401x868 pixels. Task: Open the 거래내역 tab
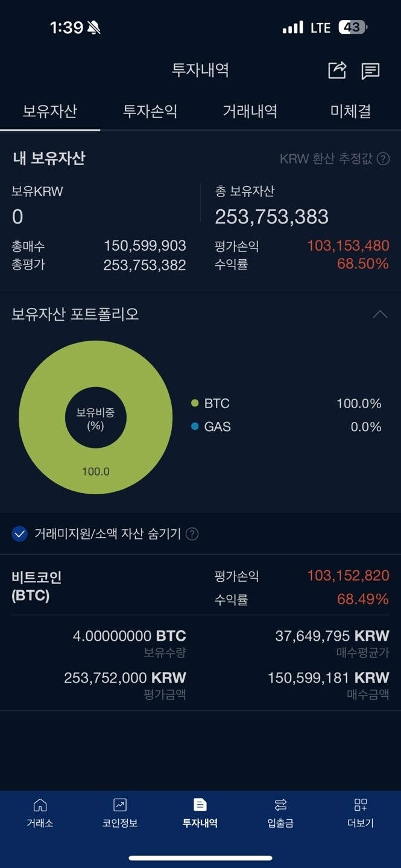250,112
